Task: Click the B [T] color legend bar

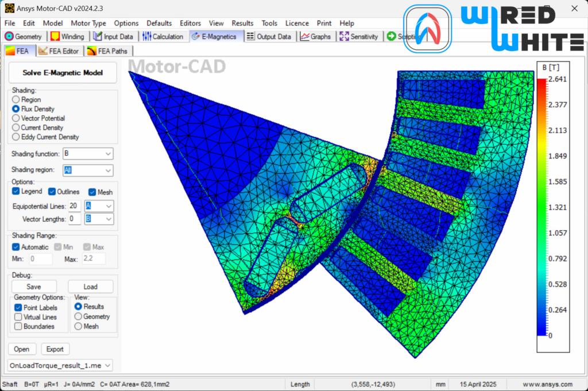Action: (542, 207)
